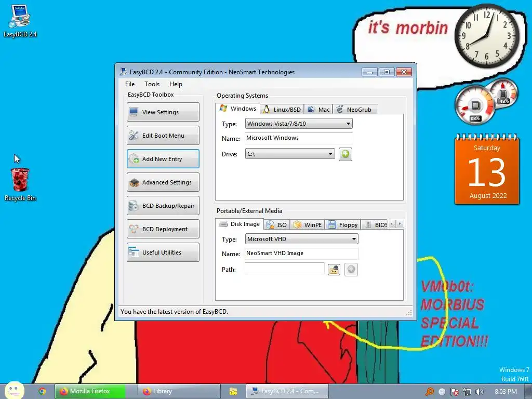The width and height of the screenshot is (532, 399).
Task: Expand the Windows Vista/7/8/10 type dropdown
Action: click(x=299, y=124)
